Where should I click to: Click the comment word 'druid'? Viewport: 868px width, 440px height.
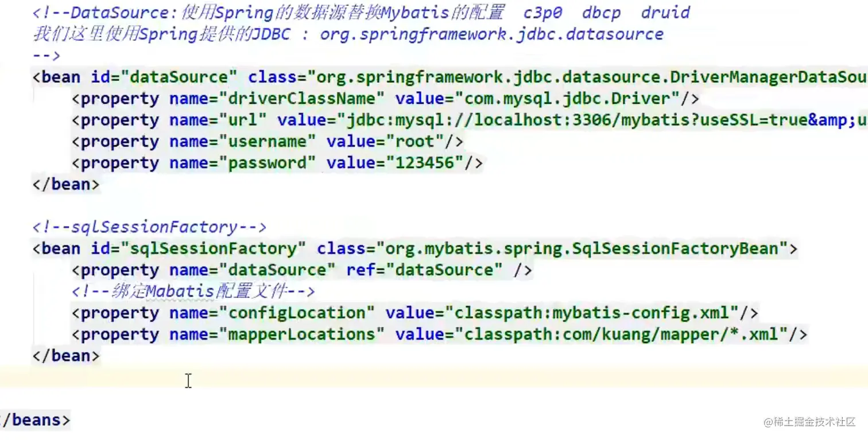665,12
